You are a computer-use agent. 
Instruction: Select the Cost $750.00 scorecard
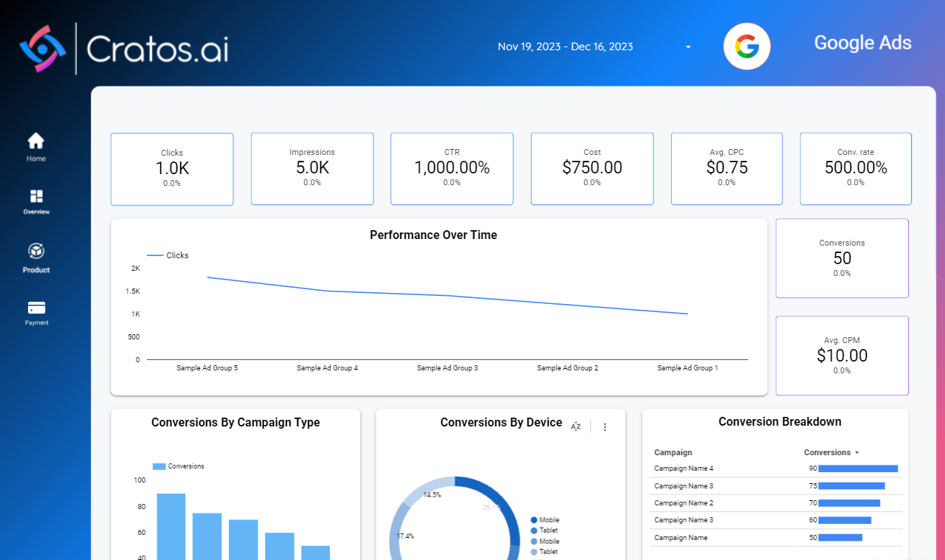click(592, 169)
